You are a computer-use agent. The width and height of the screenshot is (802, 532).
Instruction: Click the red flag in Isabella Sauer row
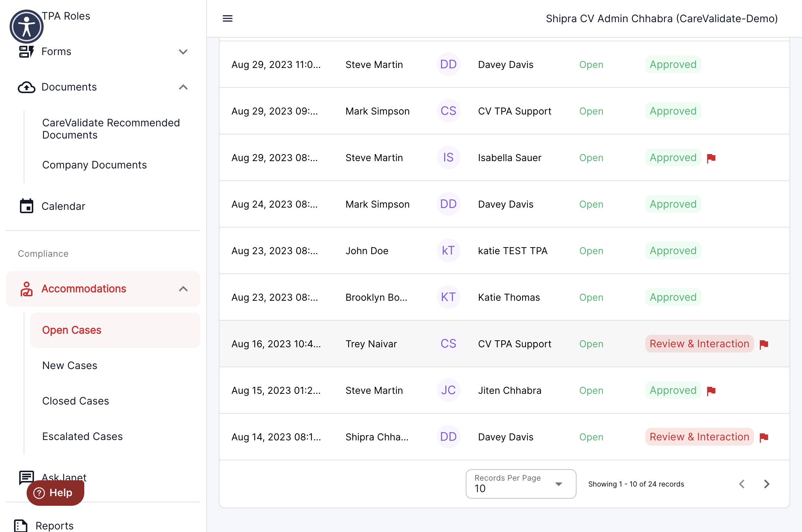711,158
